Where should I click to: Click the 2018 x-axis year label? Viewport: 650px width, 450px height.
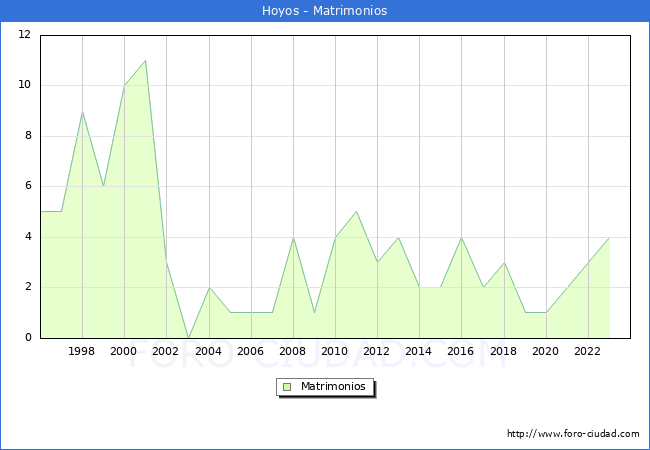pos(503,351)
